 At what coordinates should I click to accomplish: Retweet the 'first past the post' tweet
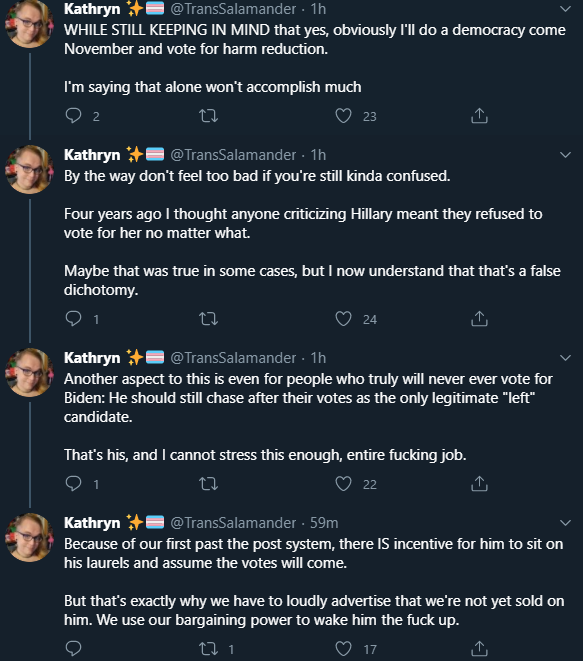click(208, 648)
